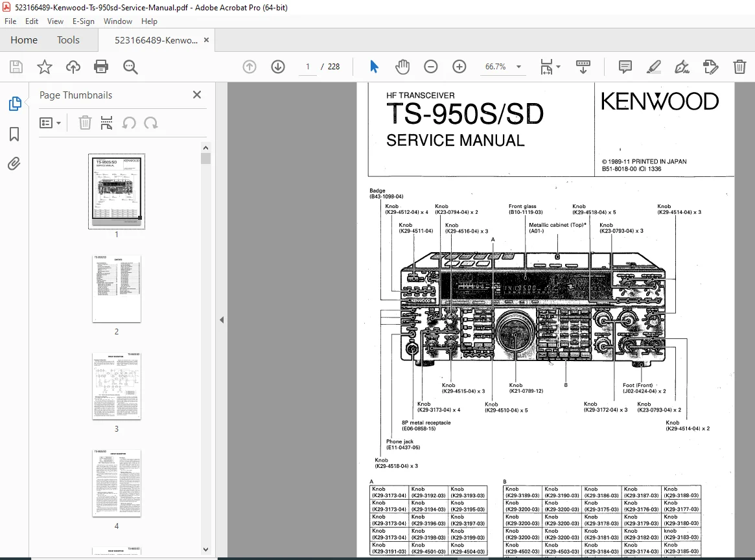Click the page number input field
This screenshot has height=560, width=755.
tap(308, 67)
